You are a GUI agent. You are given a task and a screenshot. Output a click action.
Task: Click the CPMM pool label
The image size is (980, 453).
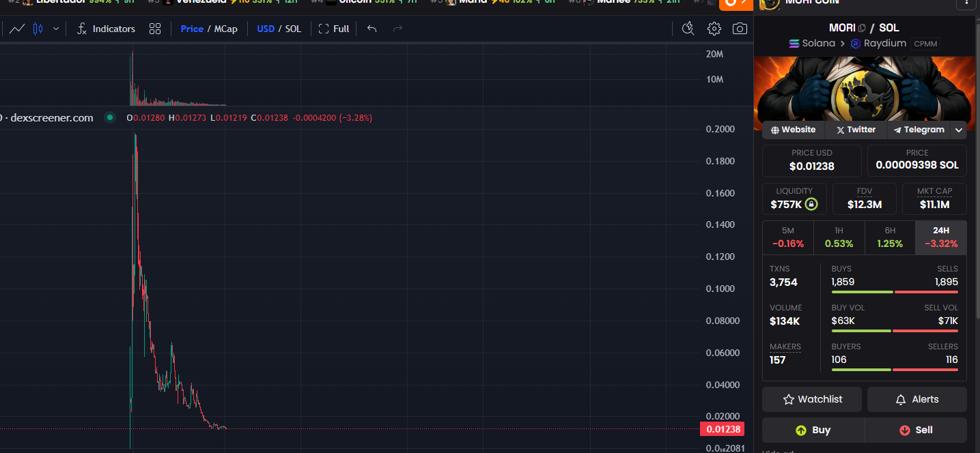(925, 44)
